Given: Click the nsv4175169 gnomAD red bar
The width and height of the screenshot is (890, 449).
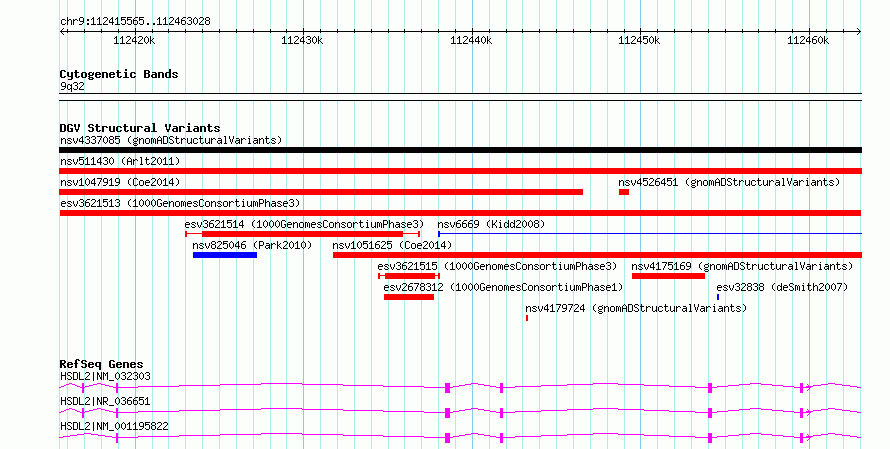Looking at the screenshot, I should [668, 276].
